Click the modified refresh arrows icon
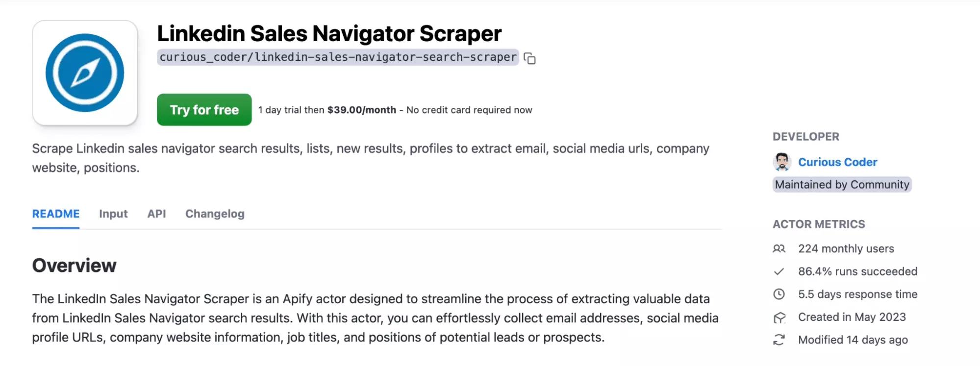The height and width of the screenshot is (366, 980). click(x=779, y=340)
